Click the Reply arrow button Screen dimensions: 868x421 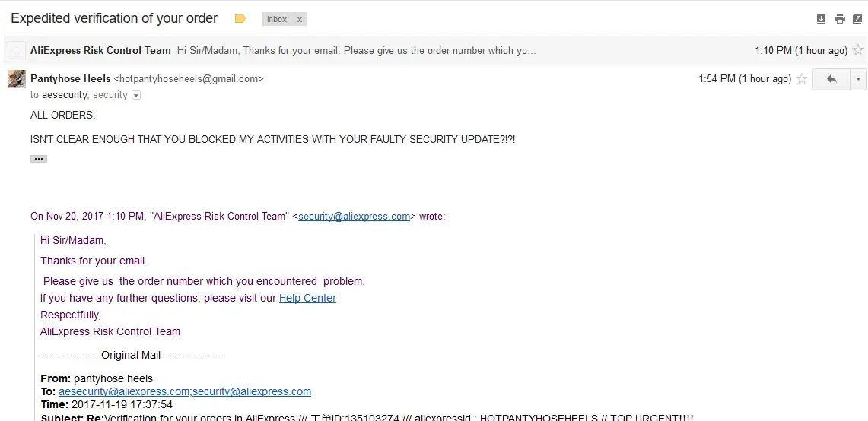pyautogui.click(x=831, y=79)
